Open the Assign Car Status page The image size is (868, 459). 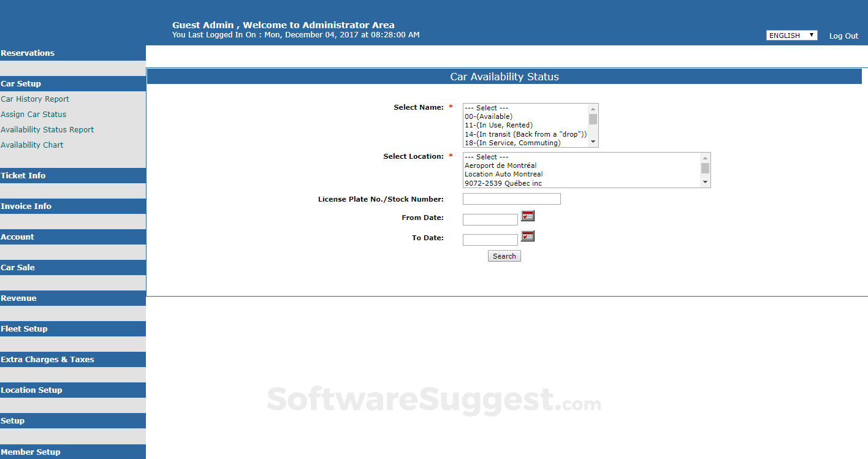(34, 114)
